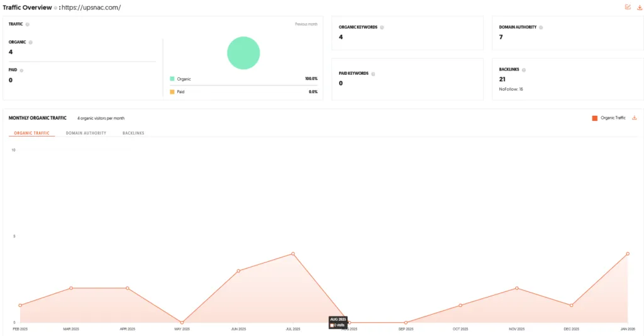Image resolution: width=644 pixels, height=336 pixels.
Task: Click the MONTHLY ORGANIC TRAFFIC heading
Action: [x=37, y=118]
